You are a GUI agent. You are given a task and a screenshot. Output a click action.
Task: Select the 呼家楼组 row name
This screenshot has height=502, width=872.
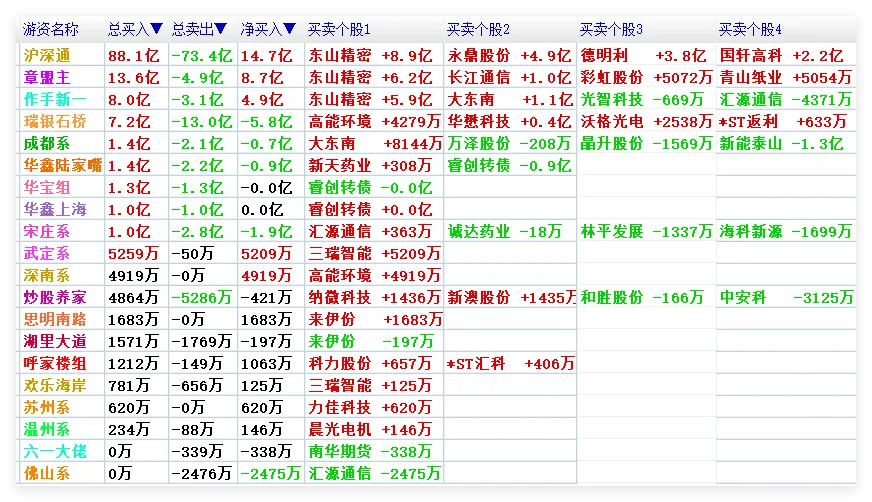tap(55, 364)
